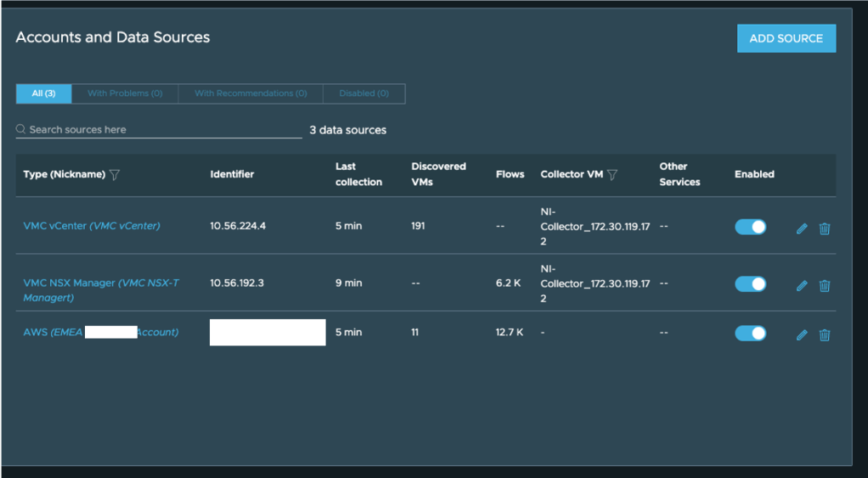The image size is (868, 478).
Task: Click the Last collection column header
Action: (x=358, y=174)
